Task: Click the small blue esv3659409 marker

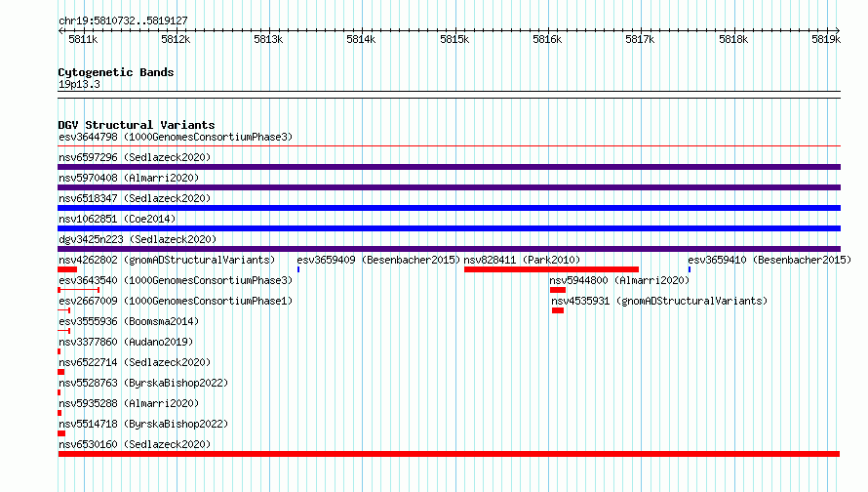Action: click(298, 269)
